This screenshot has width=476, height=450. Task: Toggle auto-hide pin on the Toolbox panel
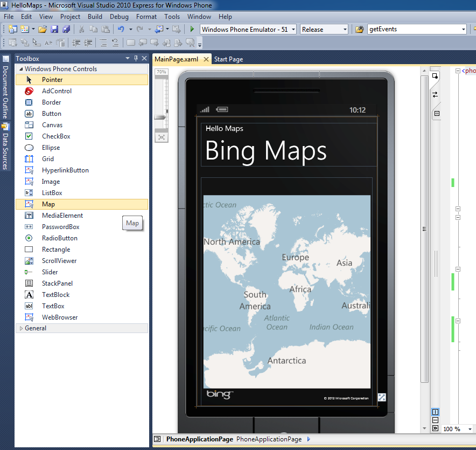tap(136, 58)
